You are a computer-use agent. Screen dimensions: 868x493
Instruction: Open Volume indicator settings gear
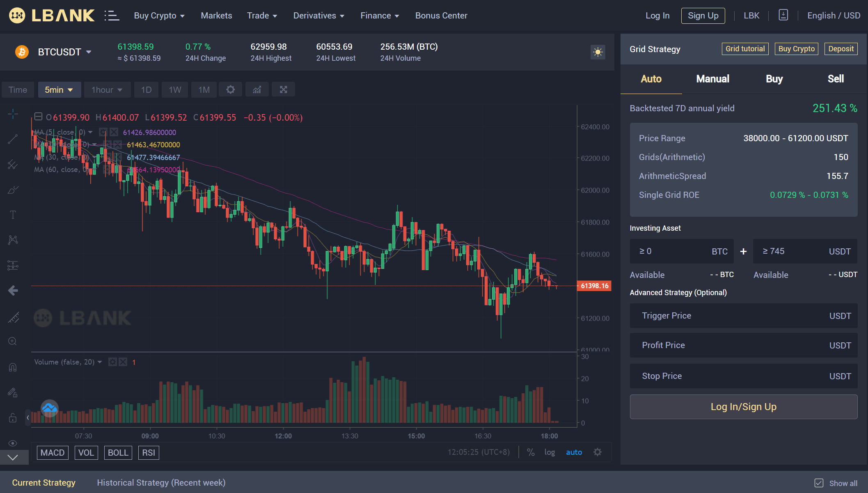click(x=112, y=362)
